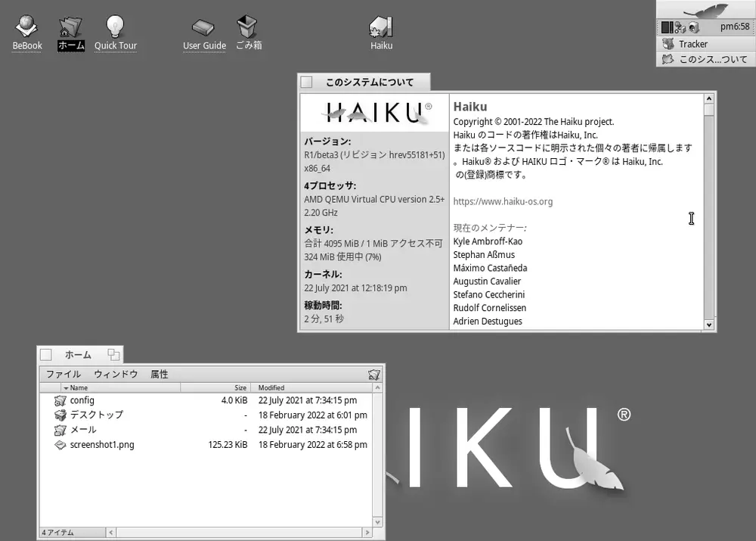Close the ホーム Tracker window

click(x=46, y=355)
